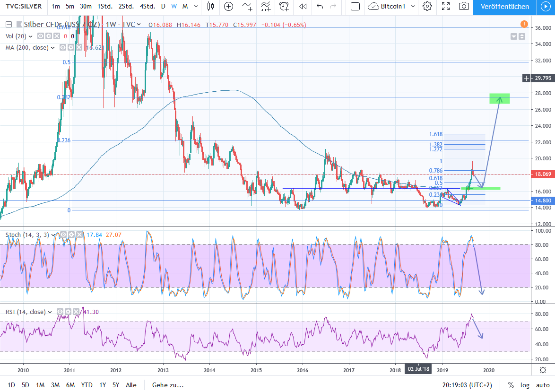Switch to the 5Y date range
Viewport: 555px width, 392px height.
116,385
